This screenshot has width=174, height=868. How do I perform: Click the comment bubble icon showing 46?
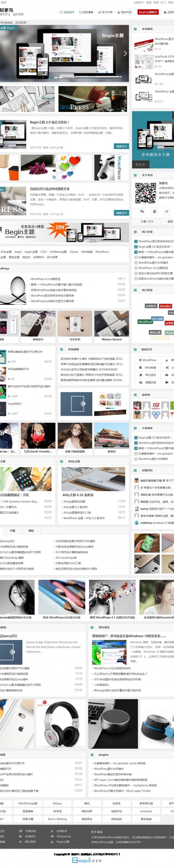(x=58, y=148)
